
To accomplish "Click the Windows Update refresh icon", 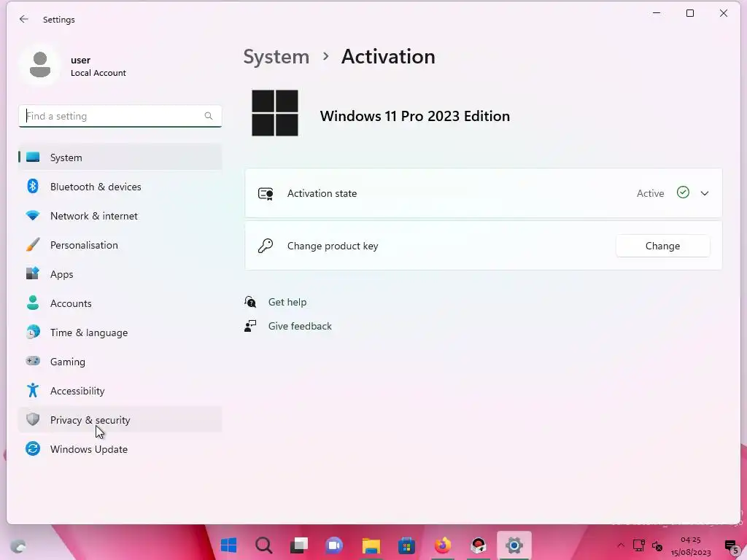I will pos(33,448).
